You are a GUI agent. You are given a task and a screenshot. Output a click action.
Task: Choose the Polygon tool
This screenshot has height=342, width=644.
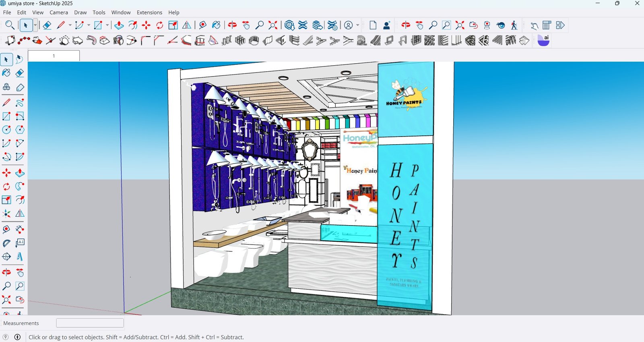(20, 130)
